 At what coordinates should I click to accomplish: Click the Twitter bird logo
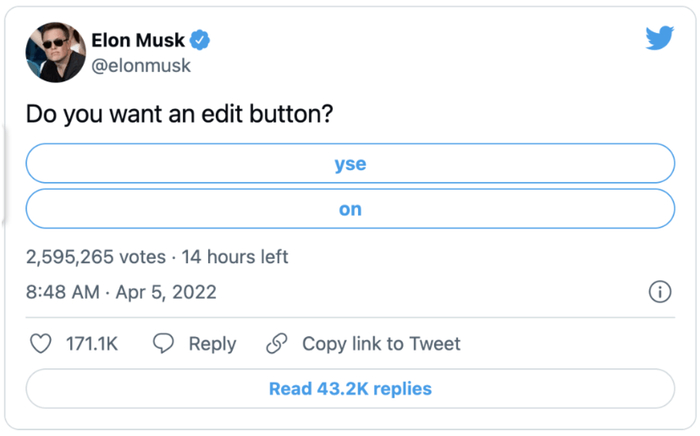click(659, 39)
